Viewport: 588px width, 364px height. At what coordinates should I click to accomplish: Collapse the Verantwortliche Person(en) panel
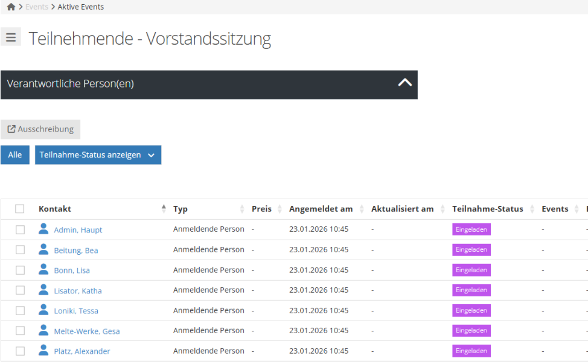[404, 83]
